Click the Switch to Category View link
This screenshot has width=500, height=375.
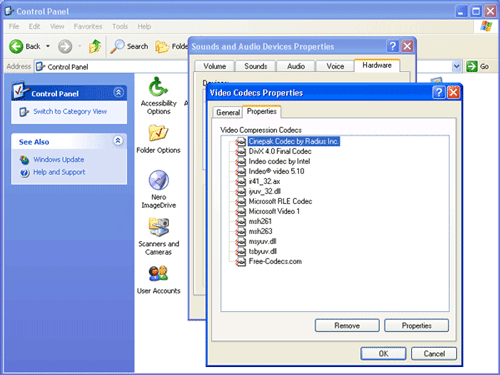[x=70, y=111]
